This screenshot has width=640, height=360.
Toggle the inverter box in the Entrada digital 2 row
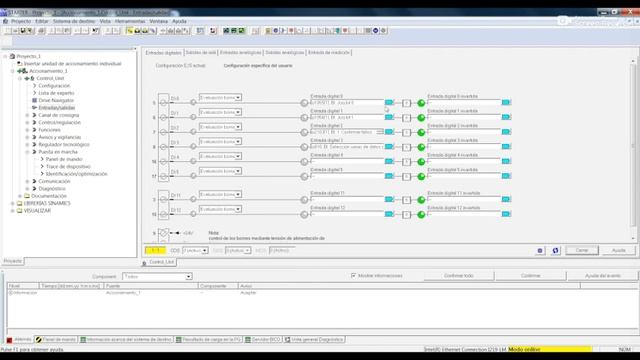(406, 133)
